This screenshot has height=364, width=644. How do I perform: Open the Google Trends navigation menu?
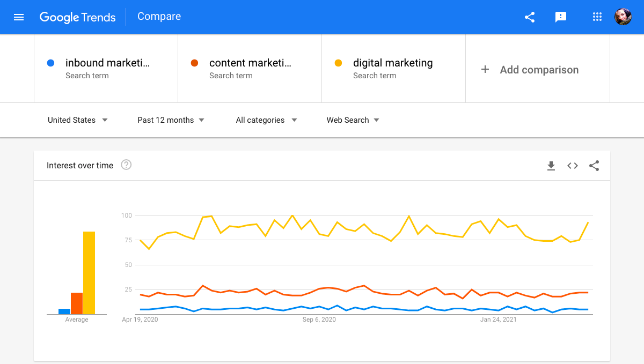click(x=19, y=17)
